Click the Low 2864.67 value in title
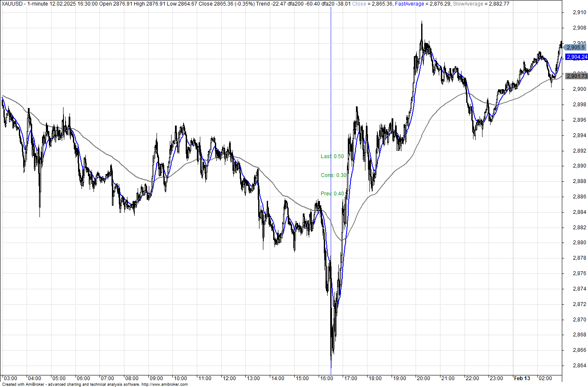Image resolution: width=588 pixels, height=387 pixels. 183,4
